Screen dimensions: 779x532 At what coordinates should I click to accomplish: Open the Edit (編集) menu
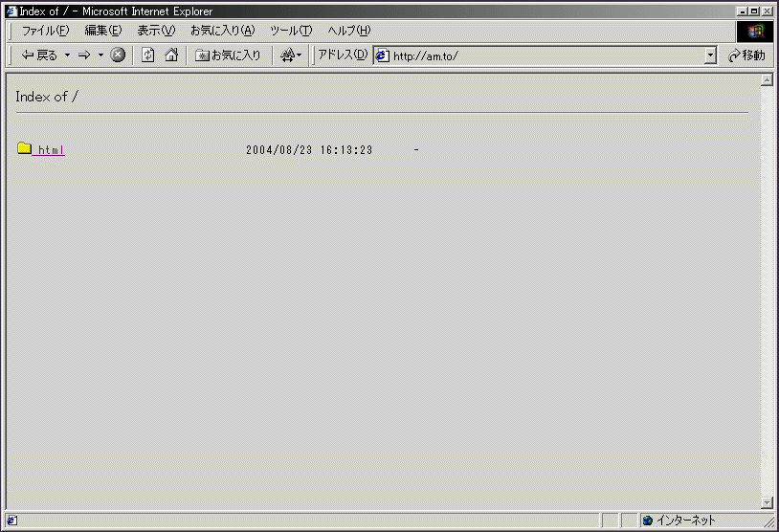[103, 31]
